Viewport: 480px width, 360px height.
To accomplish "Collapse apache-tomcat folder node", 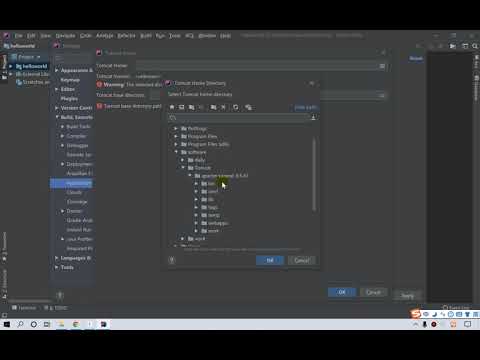I will (x=190, y=175).
